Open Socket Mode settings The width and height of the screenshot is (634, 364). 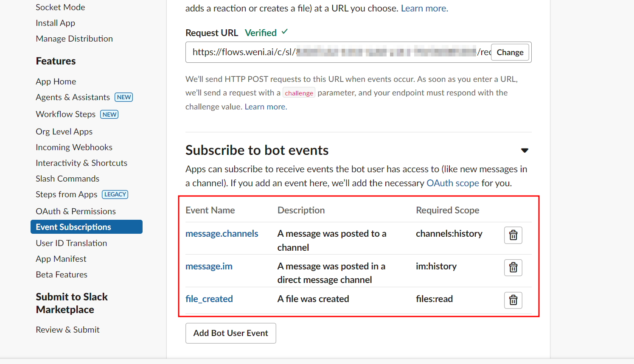pos(60,7)
